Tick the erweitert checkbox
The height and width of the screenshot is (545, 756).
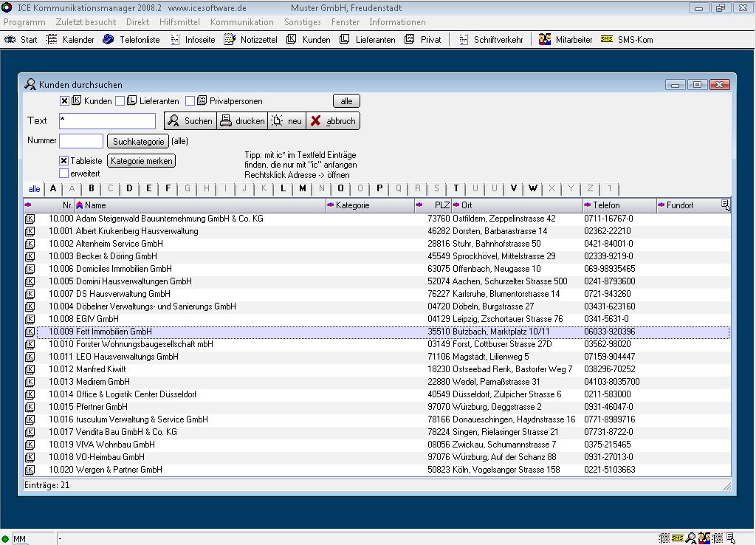(64, 173)
